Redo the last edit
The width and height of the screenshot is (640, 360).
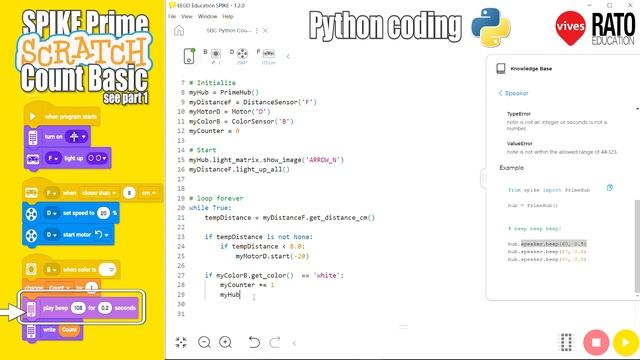275,342
